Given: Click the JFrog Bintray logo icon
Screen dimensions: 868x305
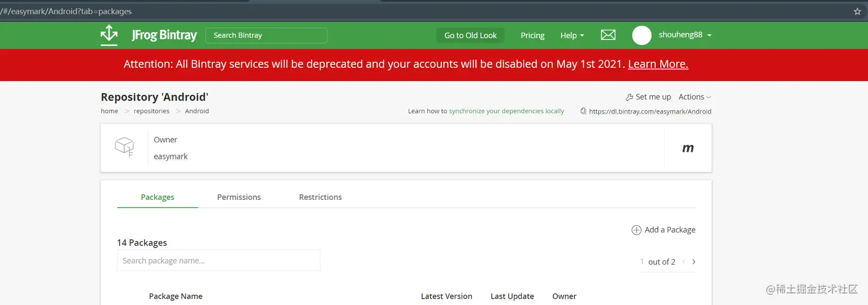Looking at the screenshot, I should click(x=109, y=35).
